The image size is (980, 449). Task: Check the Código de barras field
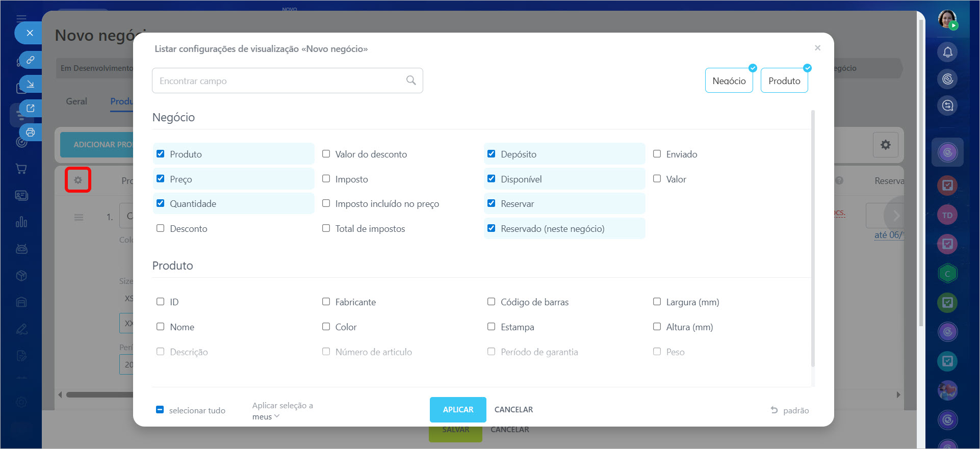[491, 302]
